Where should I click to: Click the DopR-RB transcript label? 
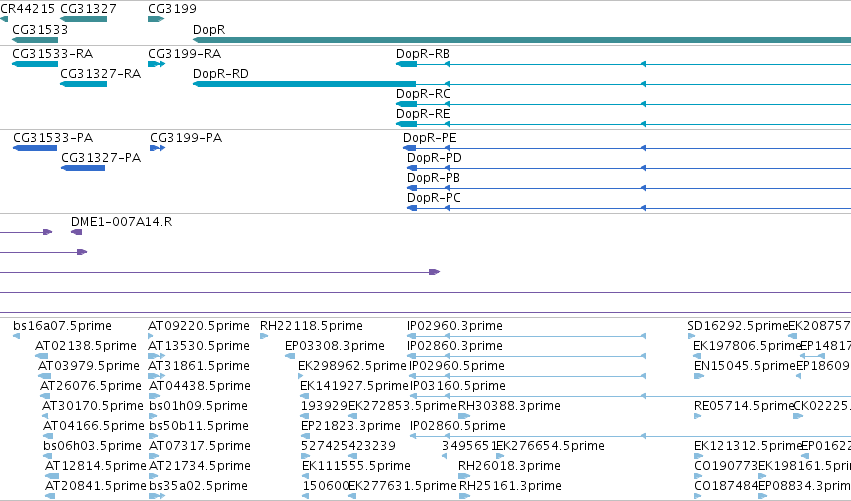423,54
